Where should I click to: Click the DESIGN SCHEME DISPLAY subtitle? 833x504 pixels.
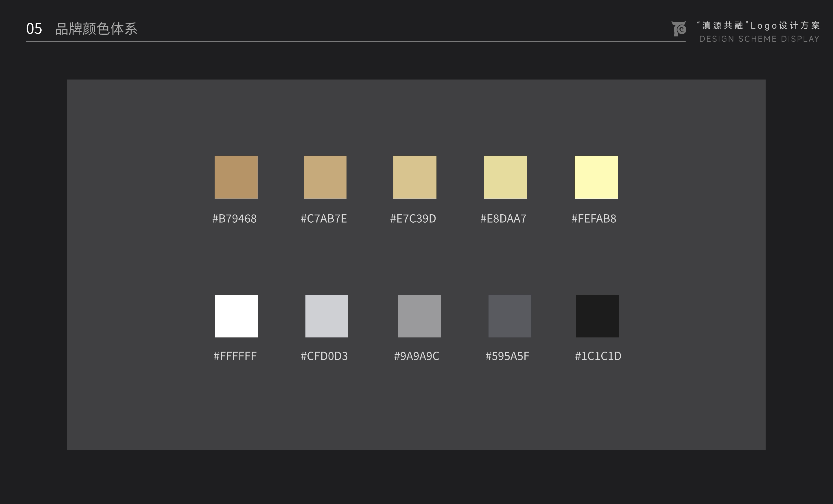(759, 39)
